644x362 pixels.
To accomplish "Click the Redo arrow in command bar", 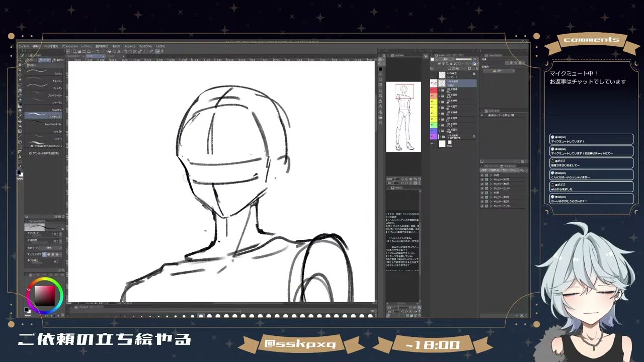I will [x=103, y=51].
